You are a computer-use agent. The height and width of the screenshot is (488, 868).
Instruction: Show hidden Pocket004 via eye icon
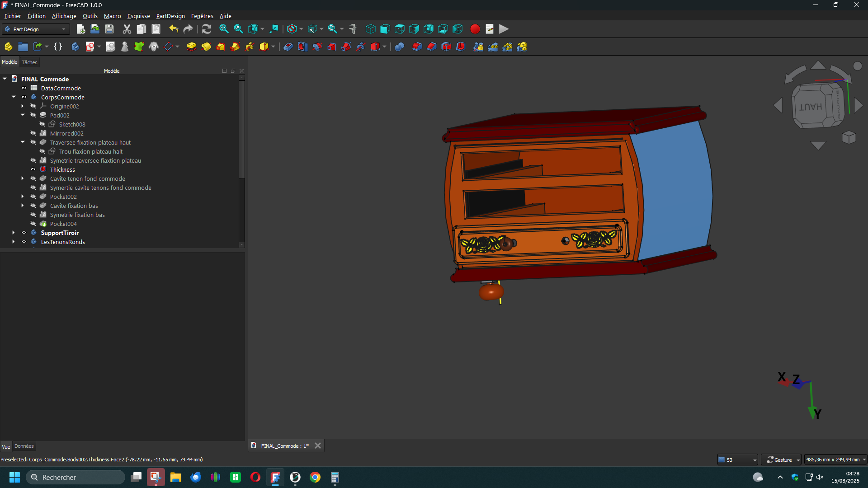(x=33, y=224)
